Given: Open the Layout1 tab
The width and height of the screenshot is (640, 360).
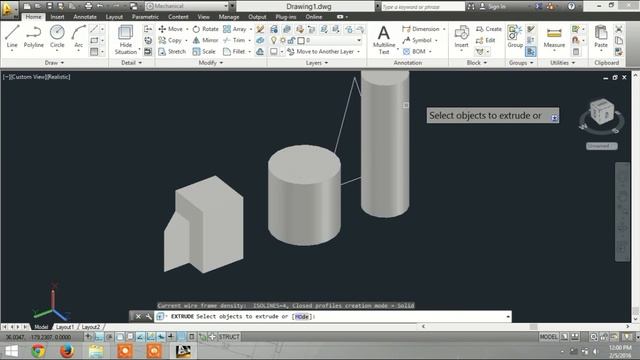Looking at the screenshot, I should click(x=64, y=327).
